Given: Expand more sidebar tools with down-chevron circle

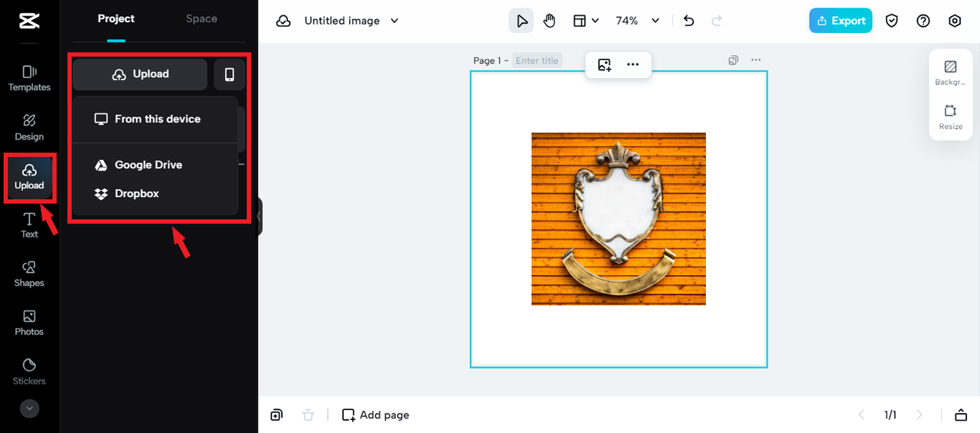Looking at the screenshot, I should 29,408.
